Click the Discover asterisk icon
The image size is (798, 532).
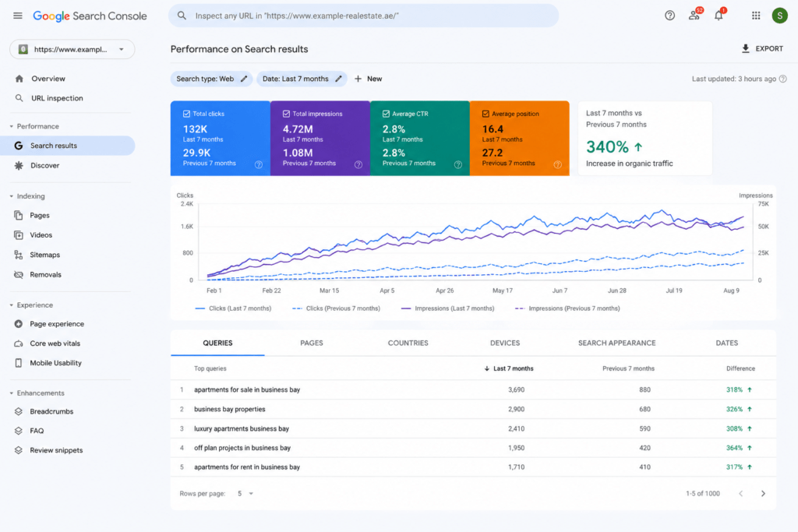pyautogui.click(x=19, y=165)
